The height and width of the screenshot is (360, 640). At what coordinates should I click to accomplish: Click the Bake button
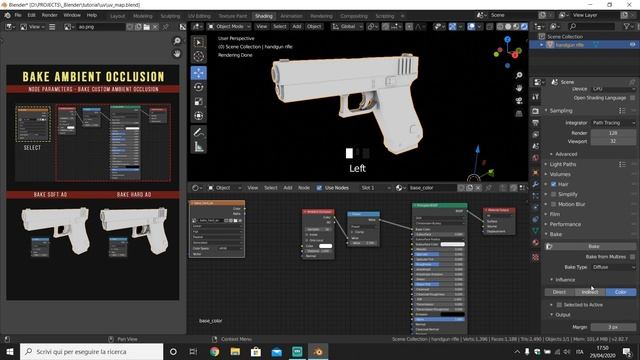tap(593, 247)
